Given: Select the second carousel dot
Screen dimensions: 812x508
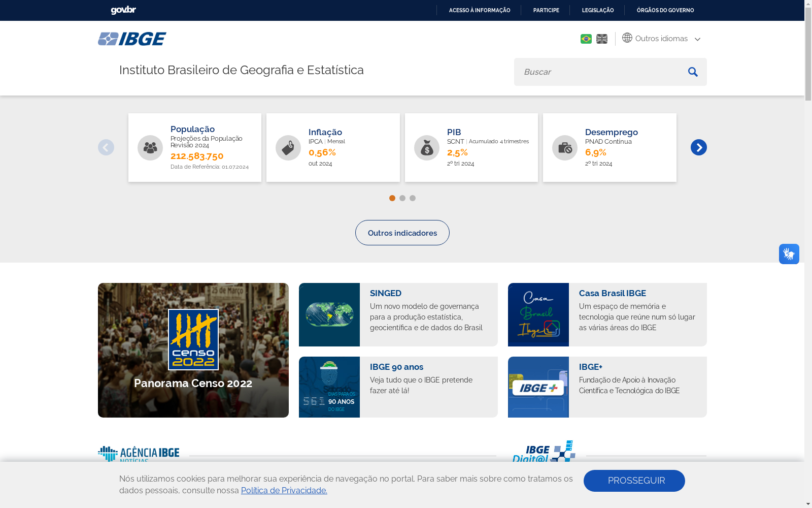Looking at the screenshot, I should click(402, 198).
